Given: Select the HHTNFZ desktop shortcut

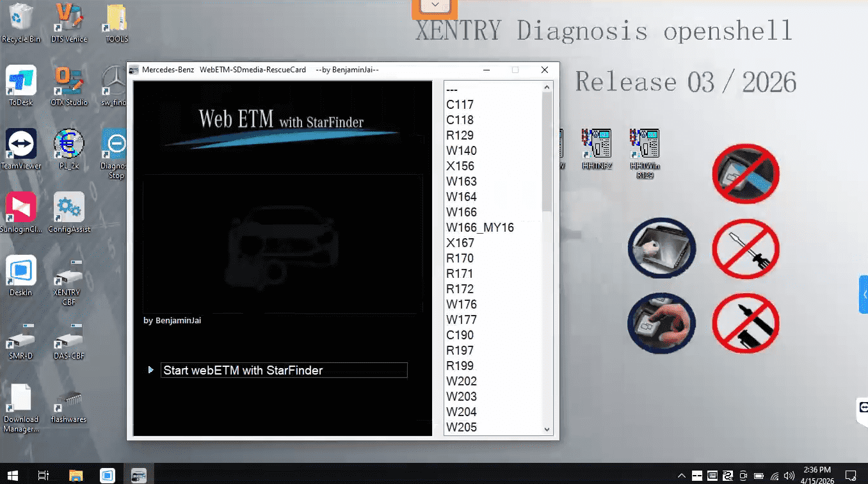Looking at the screenshot, I should tap(597, 149).
